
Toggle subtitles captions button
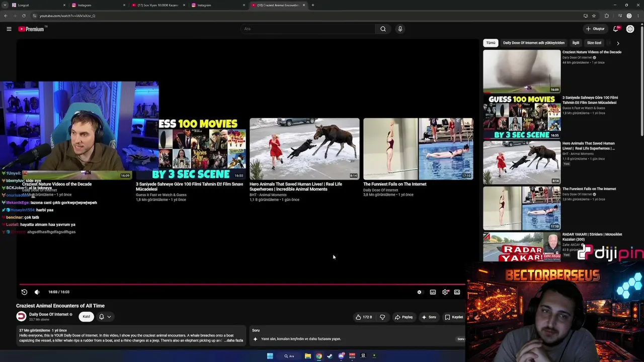pos(433,292)
